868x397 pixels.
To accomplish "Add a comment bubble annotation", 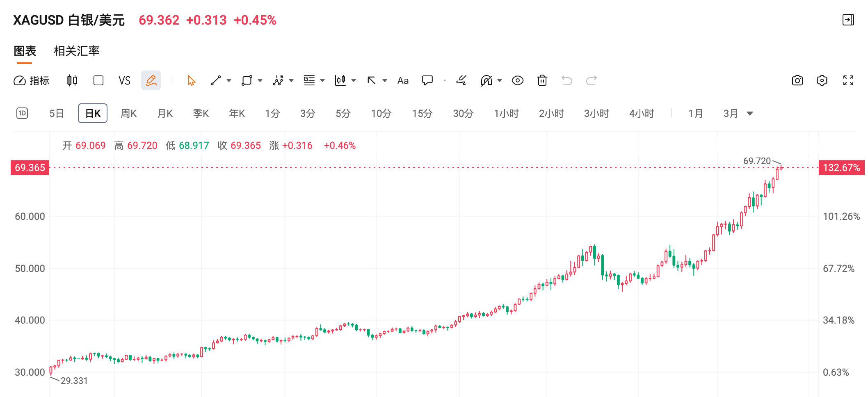I will click(427, 80).
